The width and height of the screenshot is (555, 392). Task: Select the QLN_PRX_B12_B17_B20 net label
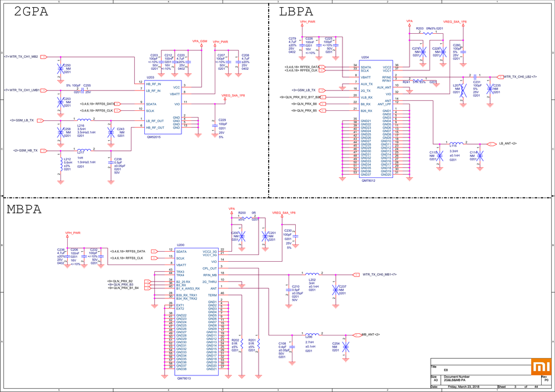[x=304, y=97]
